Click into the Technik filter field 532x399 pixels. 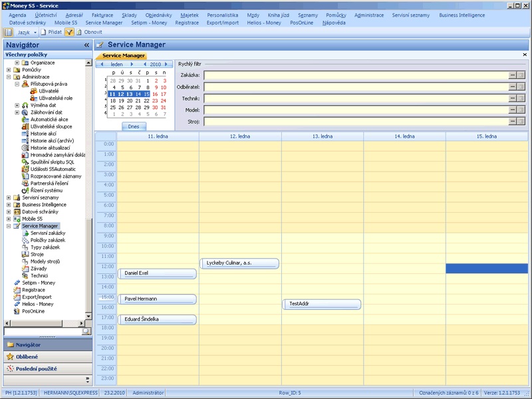pyautogui.click(x=355, y=98)
